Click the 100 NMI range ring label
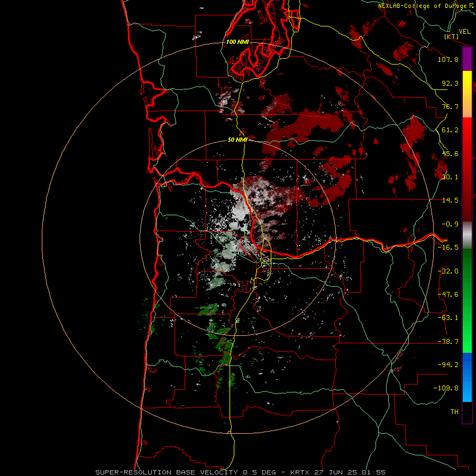 click(x=237, y=42)
